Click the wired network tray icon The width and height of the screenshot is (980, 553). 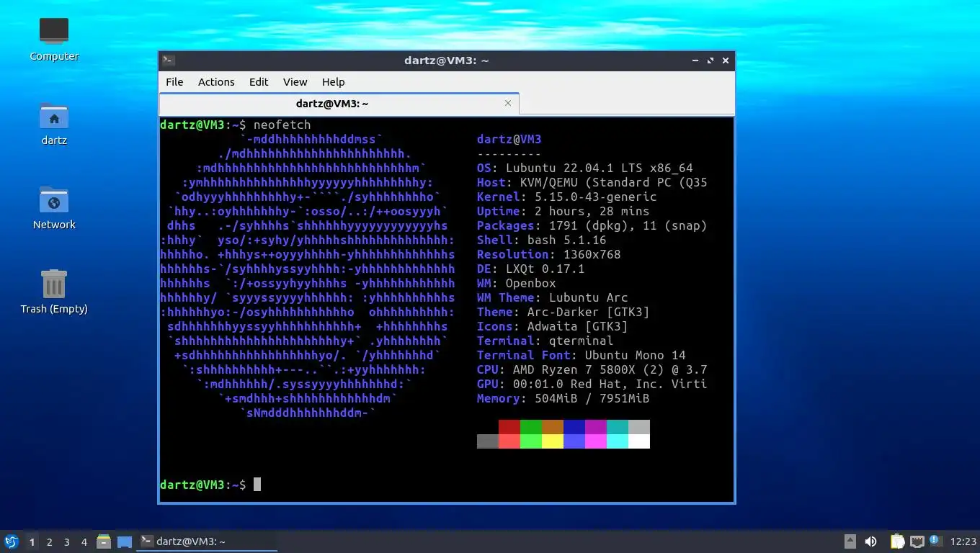tap(917, 541)
